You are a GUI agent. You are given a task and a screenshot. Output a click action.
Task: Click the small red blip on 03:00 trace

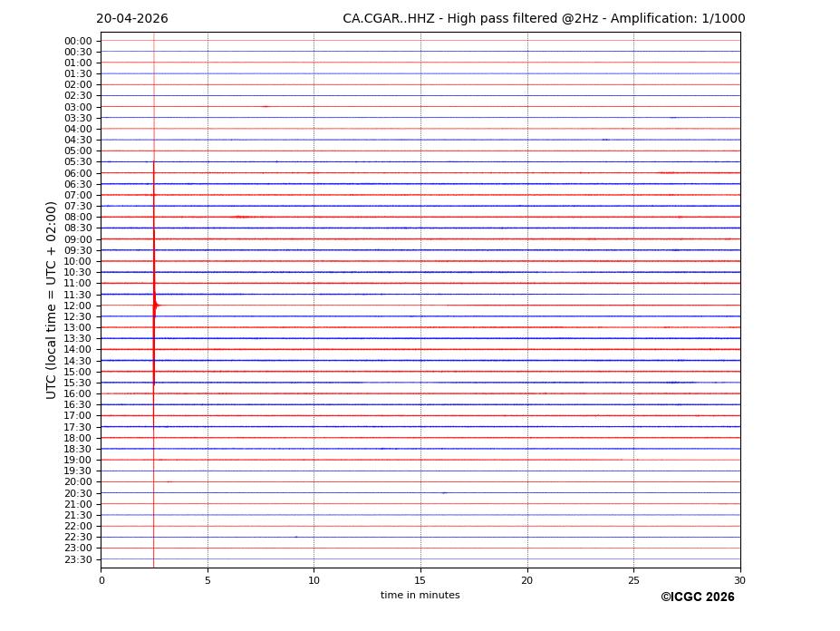(x=265, y=107)
